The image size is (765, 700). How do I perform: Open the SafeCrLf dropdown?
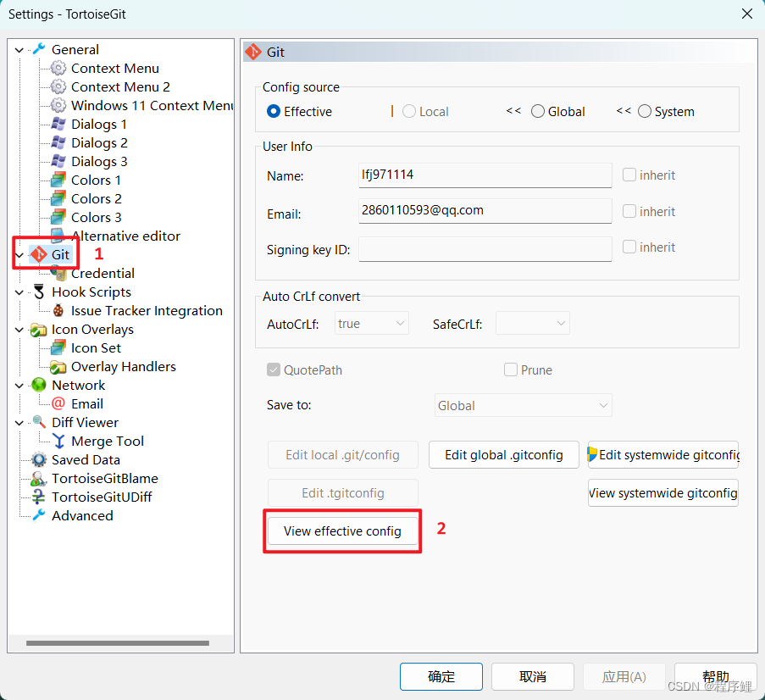click(533, 323)
